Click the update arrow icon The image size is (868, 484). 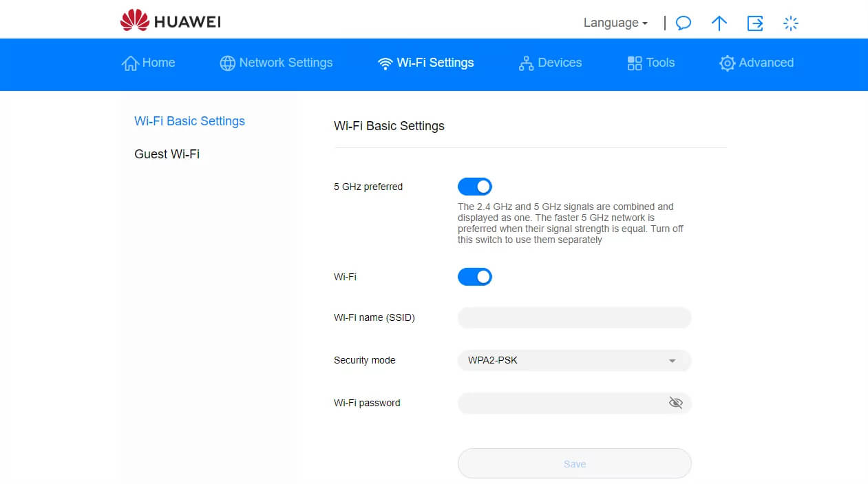[719, 23]
